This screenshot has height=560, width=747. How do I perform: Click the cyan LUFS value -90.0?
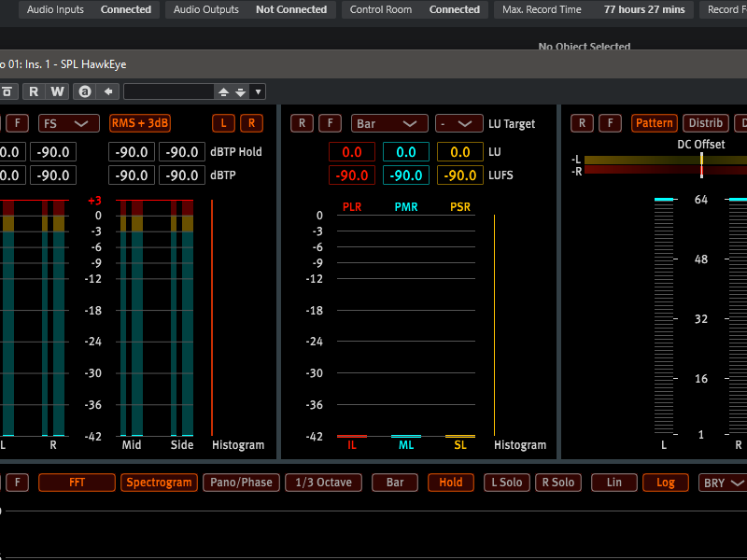[x=406, y=175]
